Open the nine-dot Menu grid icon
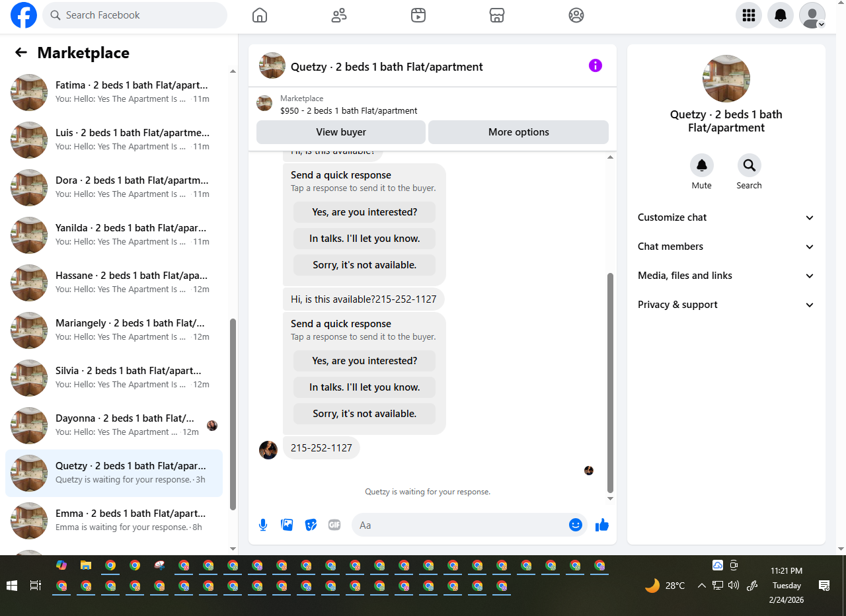 749,15
